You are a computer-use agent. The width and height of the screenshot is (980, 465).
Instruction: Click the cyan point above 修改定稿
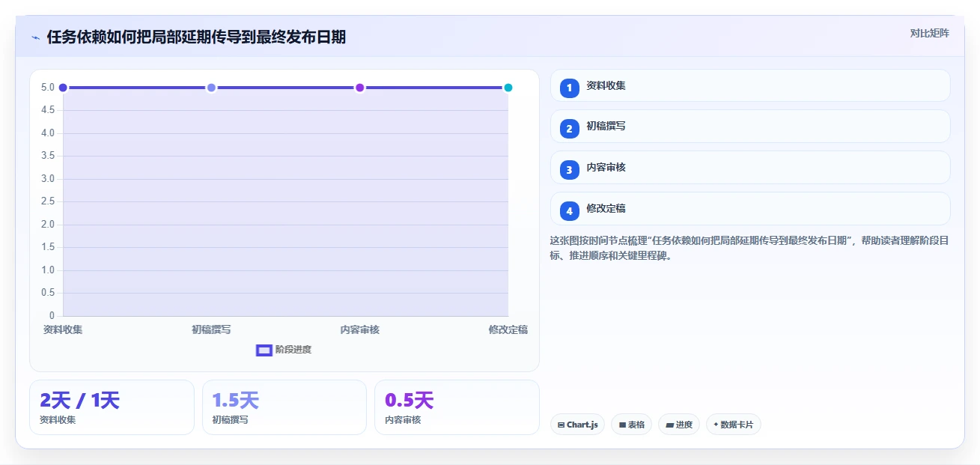pyautogui.click(x=508, y=88)
